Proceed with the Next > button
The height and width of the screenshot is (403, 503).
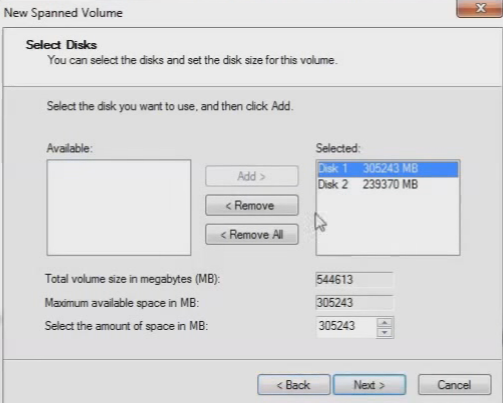pos(369,385)
